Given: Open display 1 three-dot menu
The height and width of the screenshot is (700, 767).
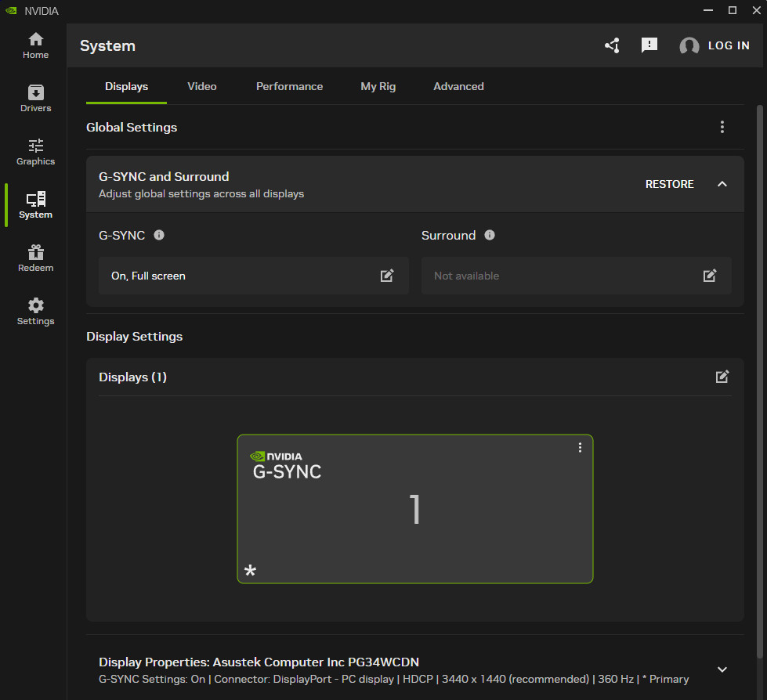Looking at the screenshot, I should (580, 447).
